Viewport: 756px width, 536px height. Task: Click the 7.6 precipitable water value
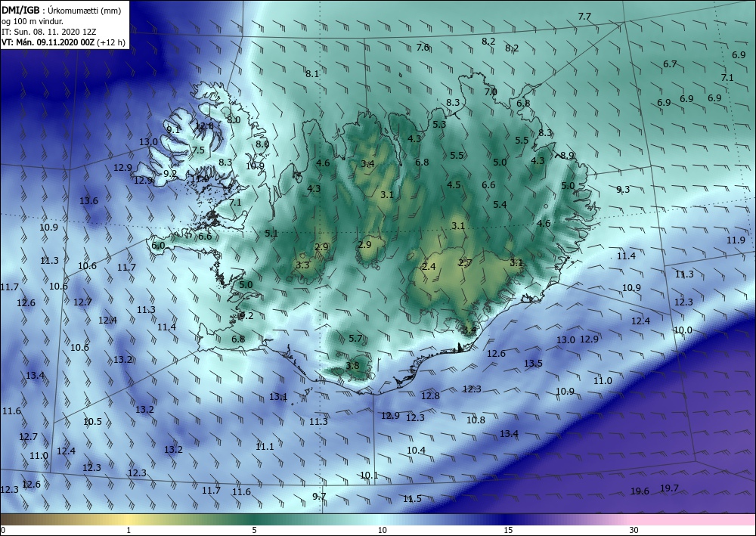[x=423, y=47]
